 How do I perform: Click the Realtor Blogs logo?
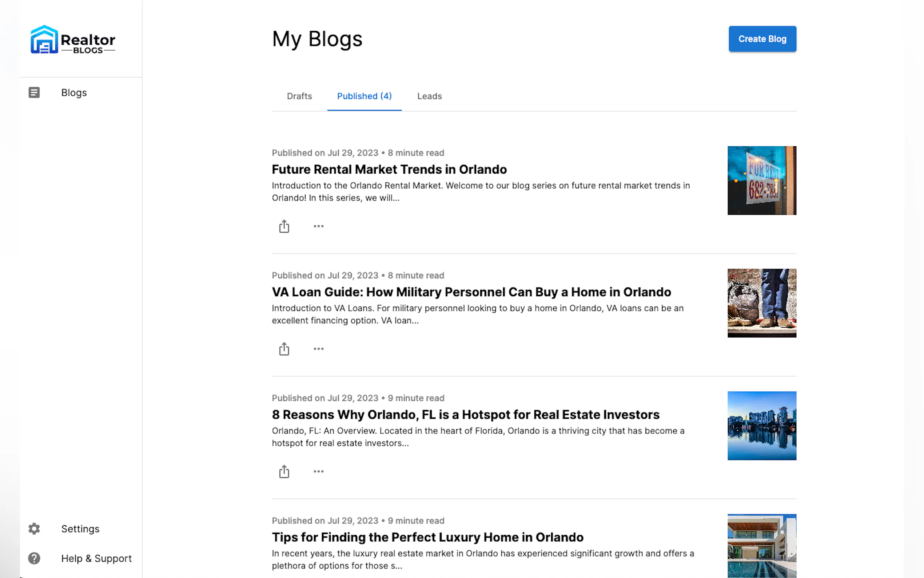pyautogui.click(x=73, y=40)
